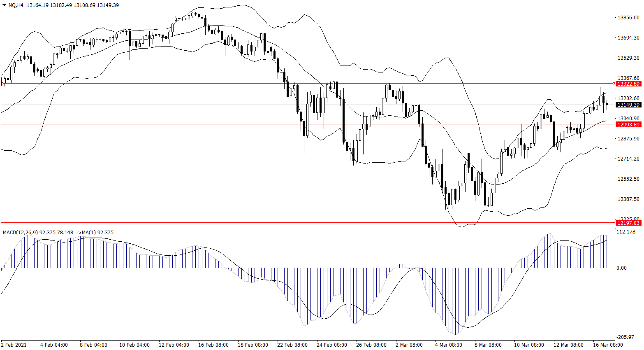Select the red 12993.89 price tag
644x350 pixels.
point(628,124)
